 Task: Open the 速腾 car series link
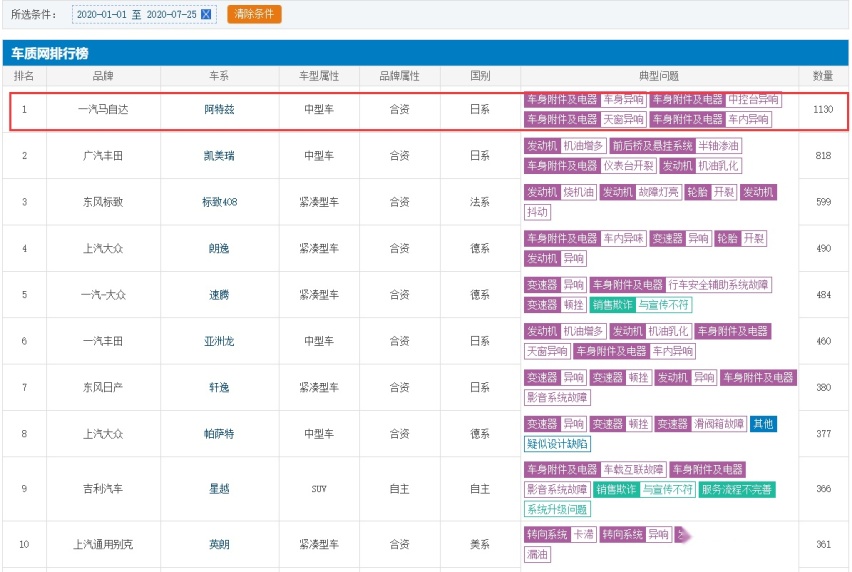(x=219, y=295)
